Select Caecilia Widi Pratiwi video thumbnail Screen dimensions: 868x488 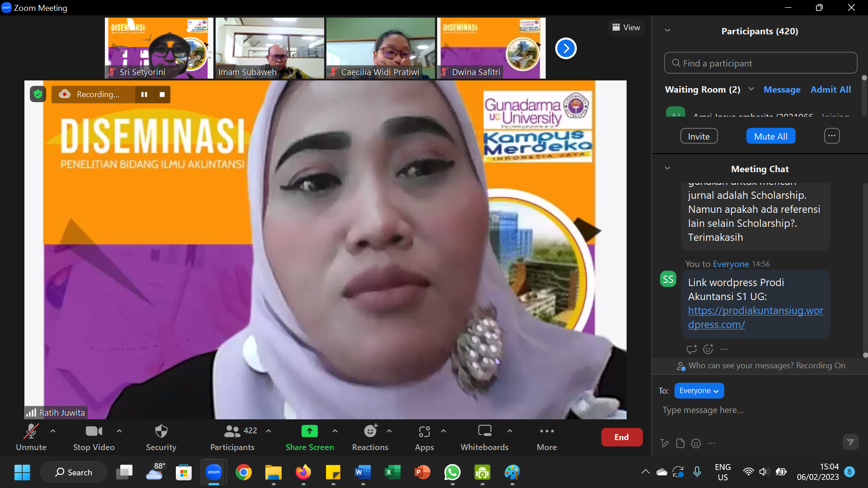pyautogui.click(x=381, y=48)
